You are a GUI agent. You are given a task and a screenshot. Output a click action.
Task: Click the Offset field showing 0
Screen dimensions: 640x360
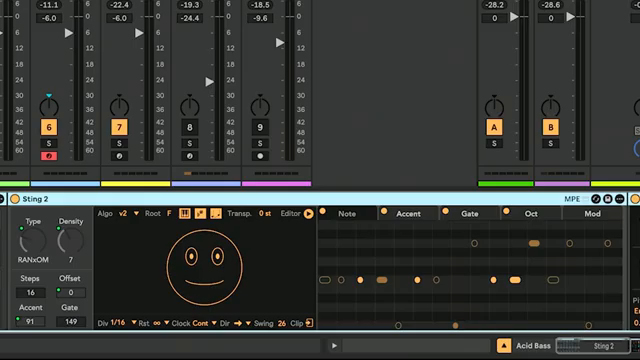click(71, 292)
